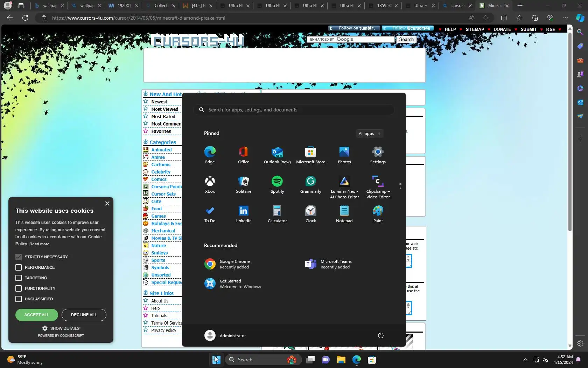The image size is (588, 368).
Task: Switch to the 135958 browser tab
Action: (383, 6)
